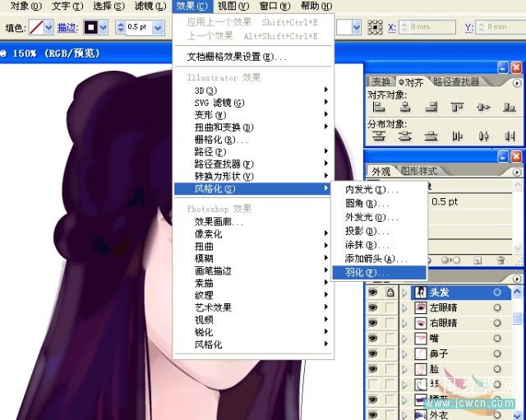Expand the 鼻子 layer triangle
Screen dimensions: 526x420
coord(404,353)
